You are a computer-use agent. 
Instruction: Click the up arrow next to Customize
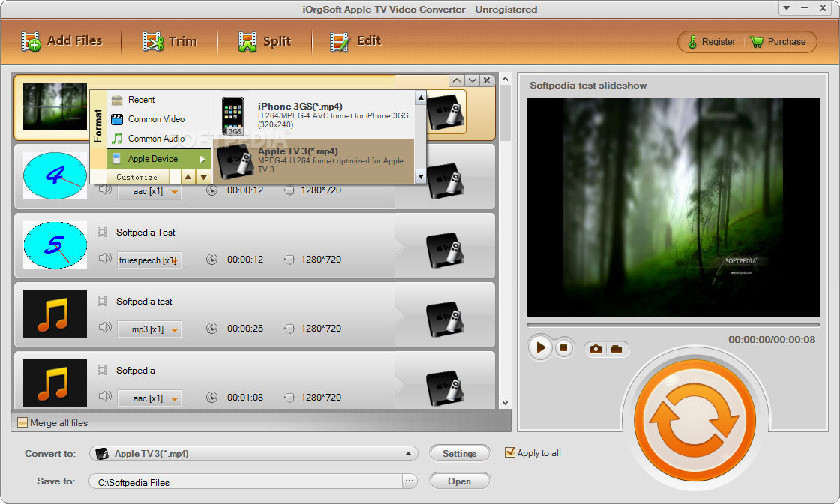[x=188, y=177]
